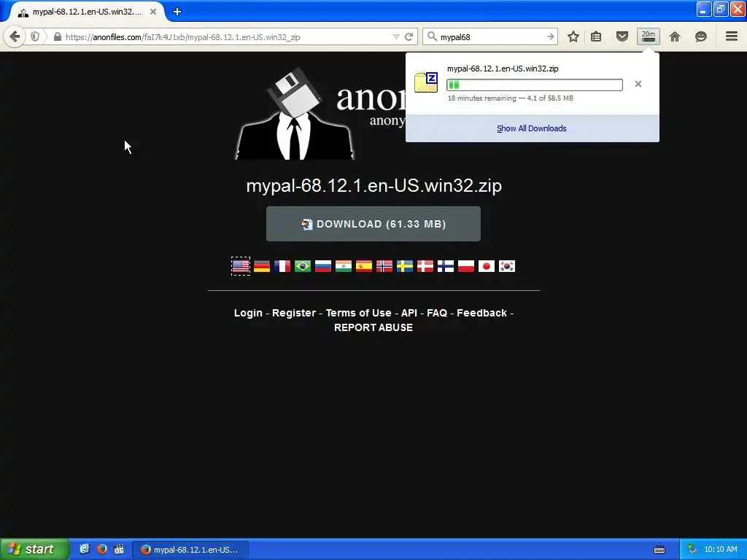
Task: Switch language to Indian flag
Action: 344,266
